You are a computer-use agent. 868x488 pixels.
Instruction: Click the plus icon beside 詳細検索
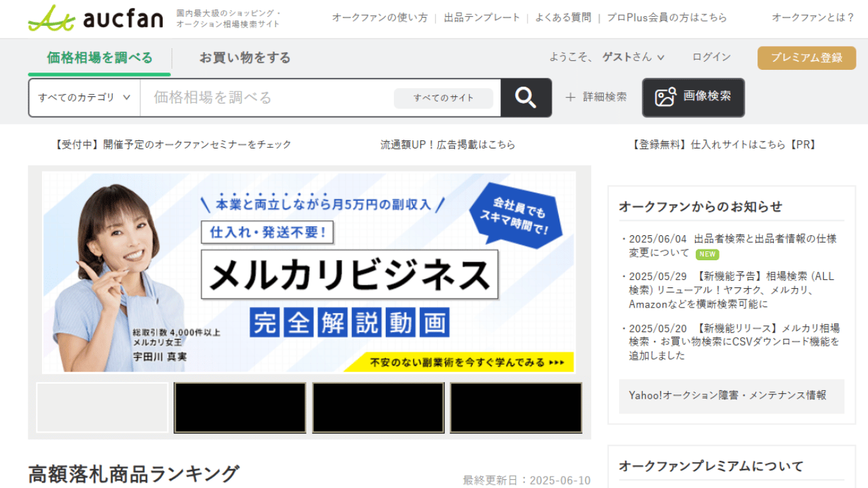click(570, 98)
